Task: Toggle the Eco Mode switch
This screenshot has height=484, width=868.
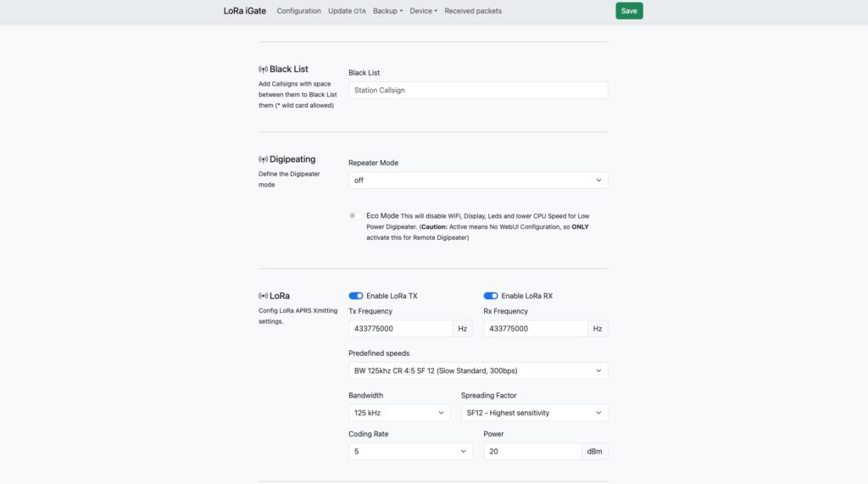Action: point(356,216)
